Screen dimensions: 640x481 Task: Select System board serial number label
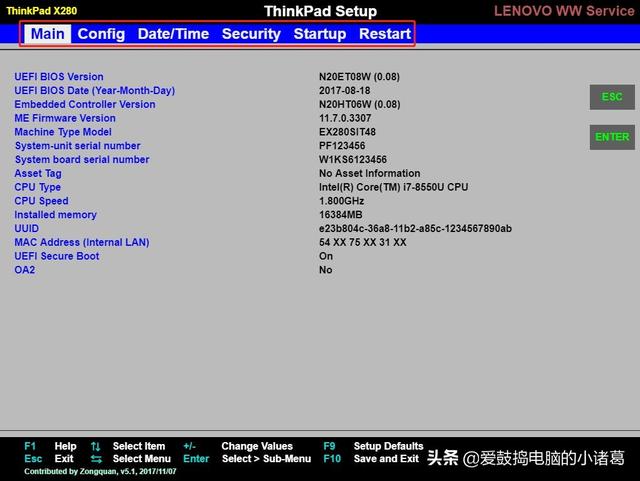click(x=82, y=160)
